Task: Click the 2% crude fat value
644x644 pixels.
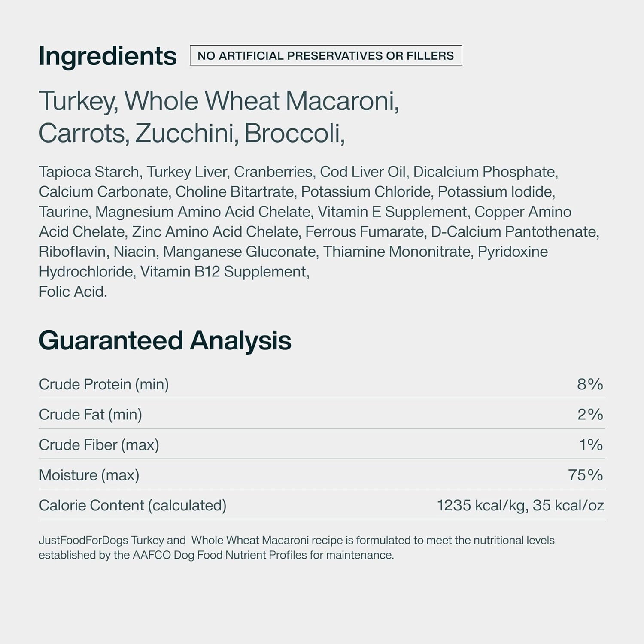Action: 590,415
